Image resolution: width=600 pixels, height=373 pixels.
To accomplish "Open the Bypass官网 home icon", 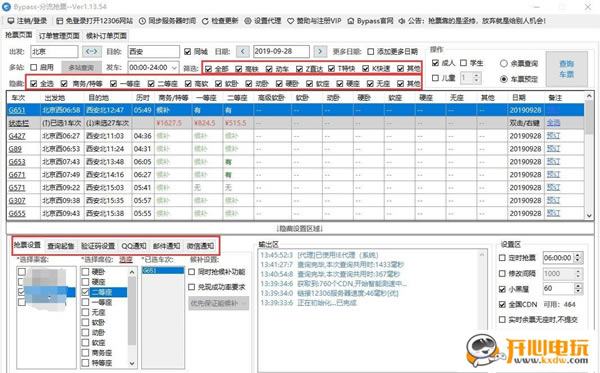I will (351, 21).
